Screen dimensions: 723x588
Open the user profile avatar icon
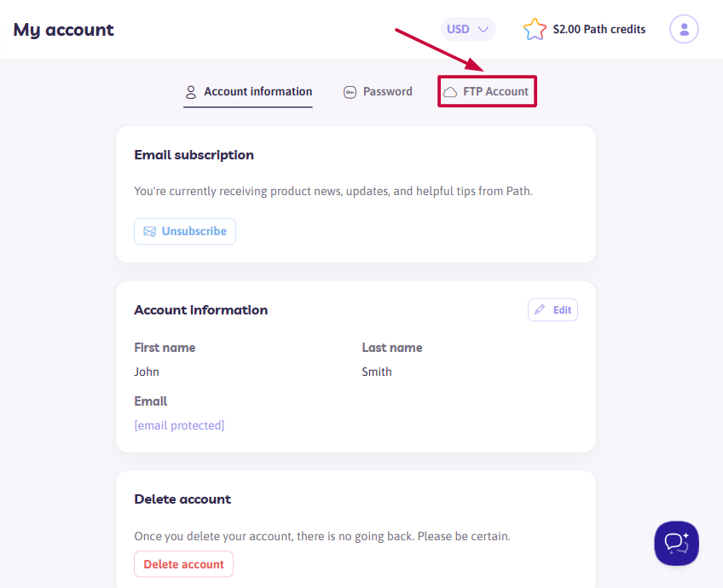coord(684,29)
